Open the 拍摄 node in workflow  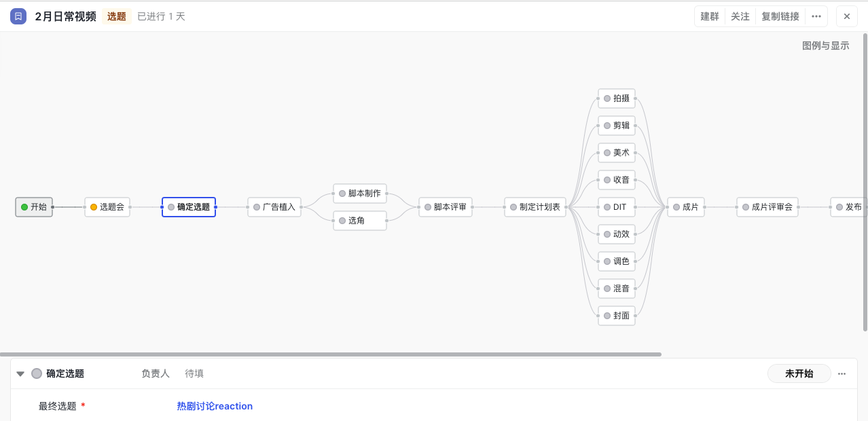tap(617, 98)
